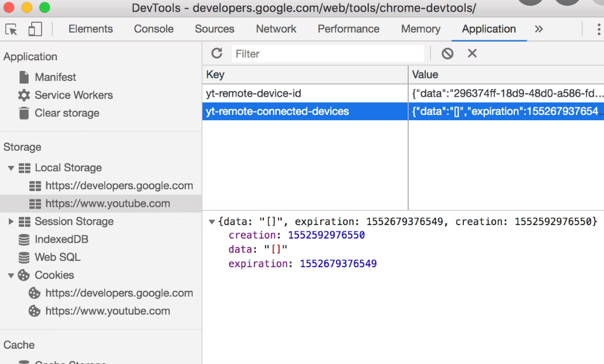
Task: Switch to the Sources tab
Action: coord(215,29)
